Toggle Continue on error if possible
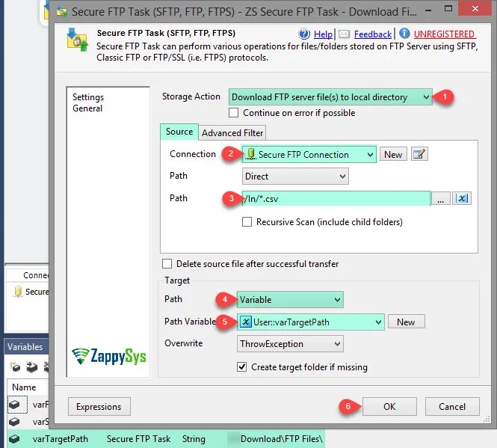The width and height of the screenshot is (497, 448). [x=234, y=113]
